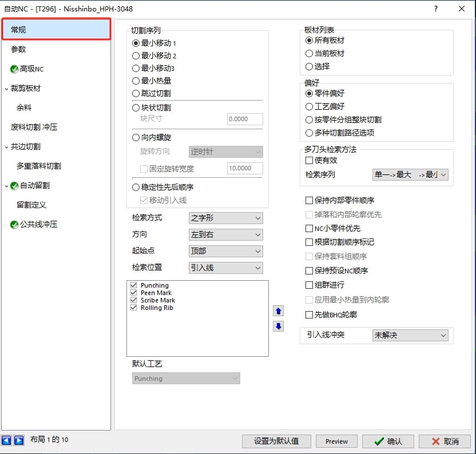Click the blue move-down arrow icon
This screenshot has width=476, height=454.
click(x=279, y=326)
